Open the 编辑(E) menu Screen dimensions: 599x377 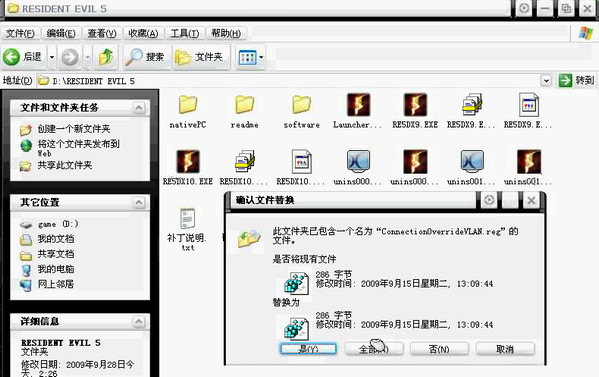(x=61, y=34)
